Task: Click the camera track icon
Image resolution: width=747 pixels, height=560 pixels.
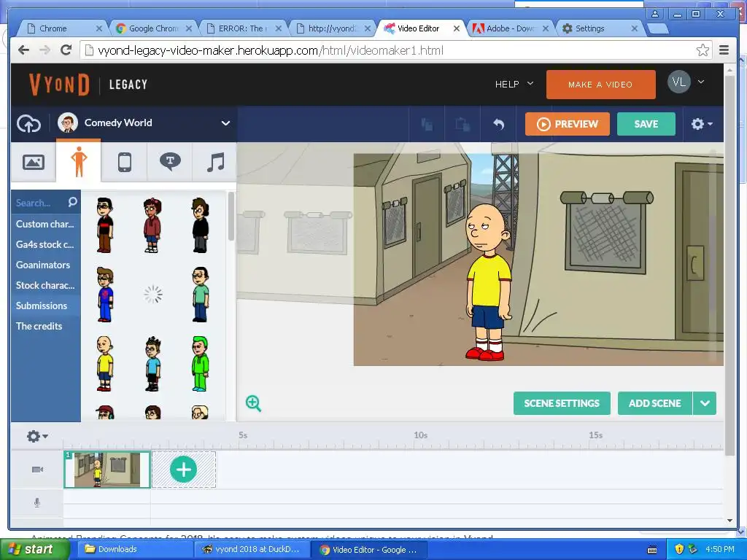Action: pyautogui.click(x=37, y=470)
